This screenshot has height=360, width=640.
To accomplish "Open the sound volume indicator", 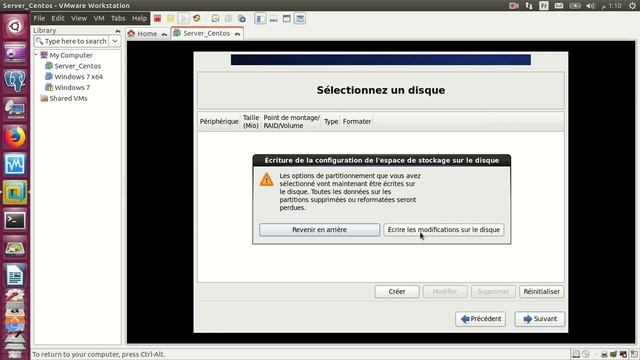I will coord(590,6).
